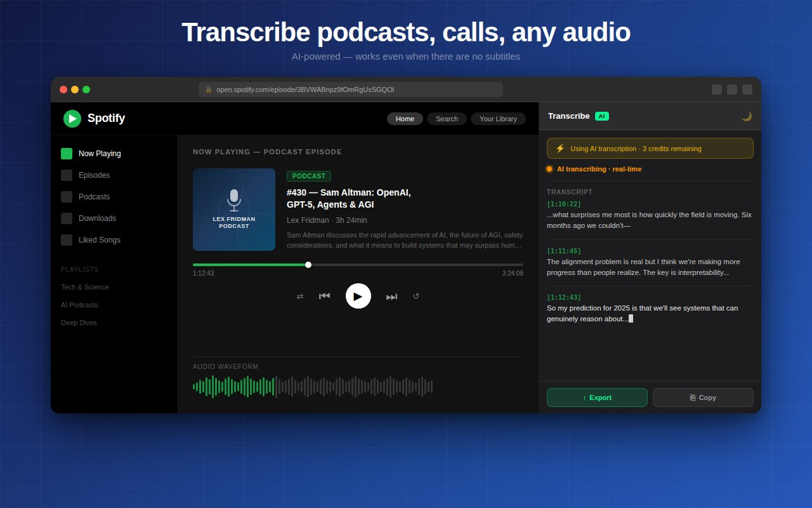
Task: Click the Lex Fridman Podcast cover art
Action: coord(234,210)
